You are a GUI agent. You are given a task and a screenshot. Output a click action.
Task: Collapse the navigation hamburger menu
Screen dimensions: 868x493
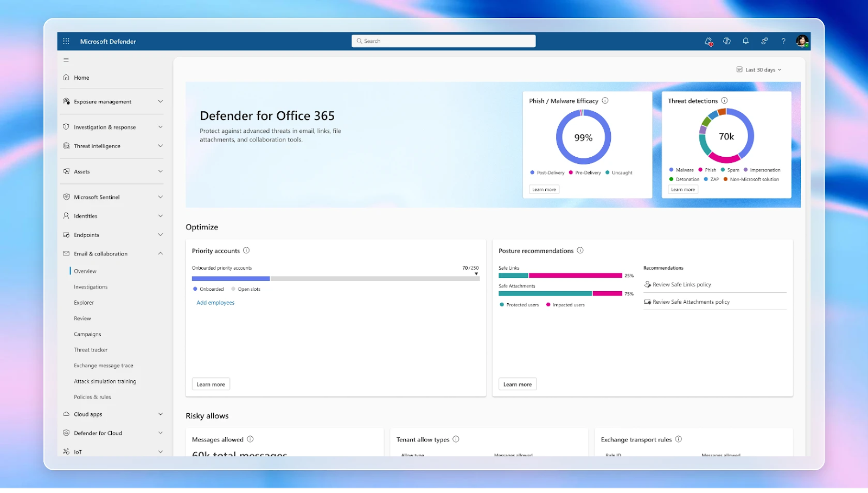pyautogui.click(x=66, y=60)
